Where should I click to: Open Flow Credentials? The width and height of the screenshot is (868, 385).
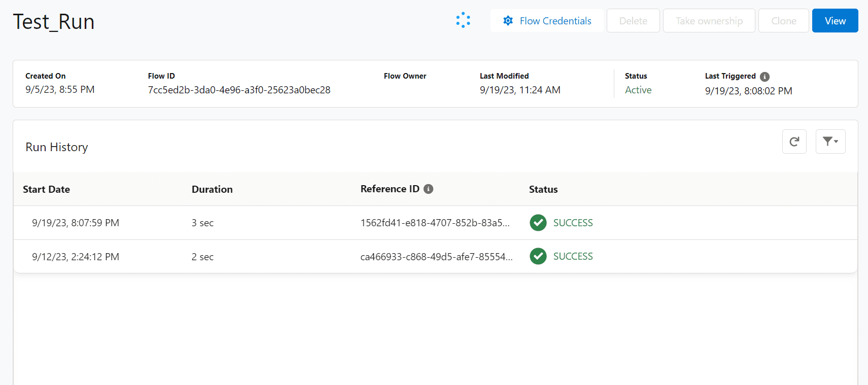point(547,21)
